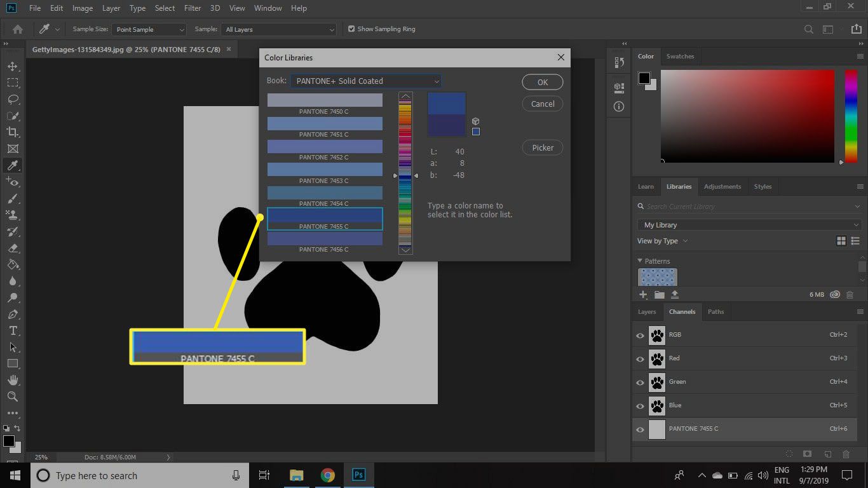Image resolution: width=868 pixels, height=488 pixels.
Task: Open File Explorer from the taskbar
Action: 297,475
